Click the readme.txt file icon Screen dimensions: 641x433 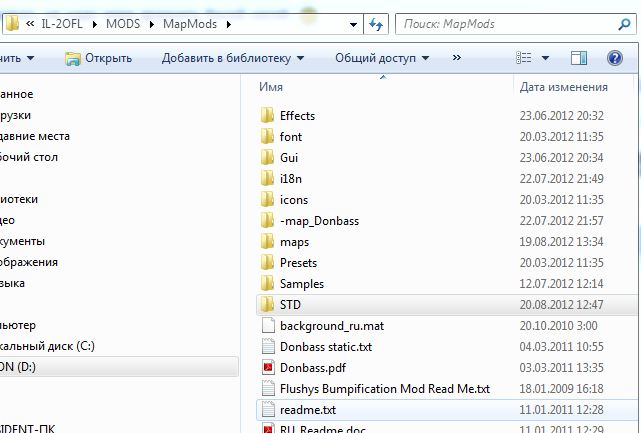click(268, 410)
